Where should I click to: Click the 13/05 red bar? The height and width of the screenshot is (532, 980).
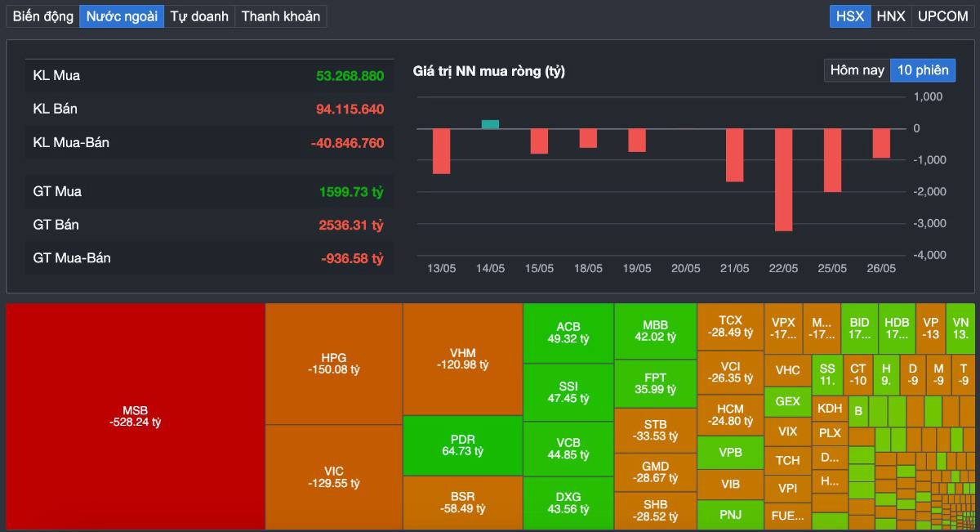tap(441, 151)
